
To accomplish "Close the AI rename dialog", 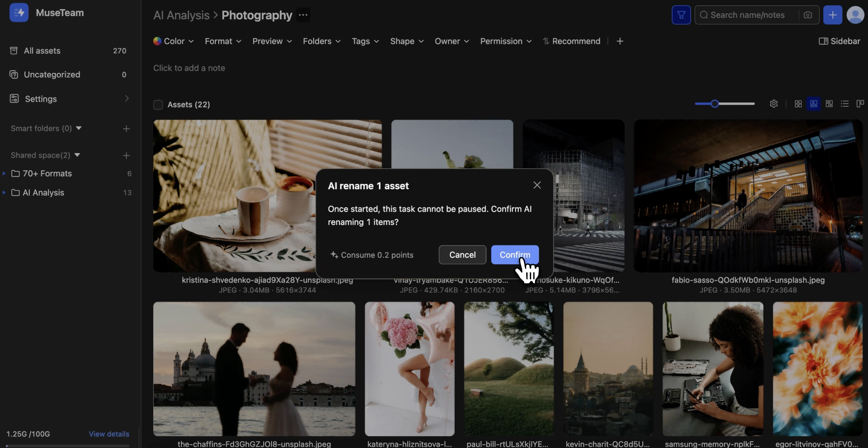I will coord(537,185).
